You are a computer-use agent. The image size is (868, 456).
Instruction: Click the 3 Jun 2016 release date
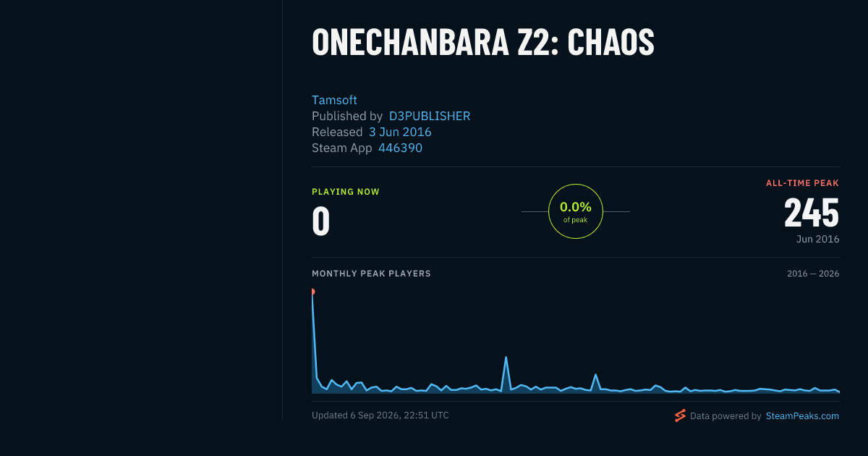400,132
